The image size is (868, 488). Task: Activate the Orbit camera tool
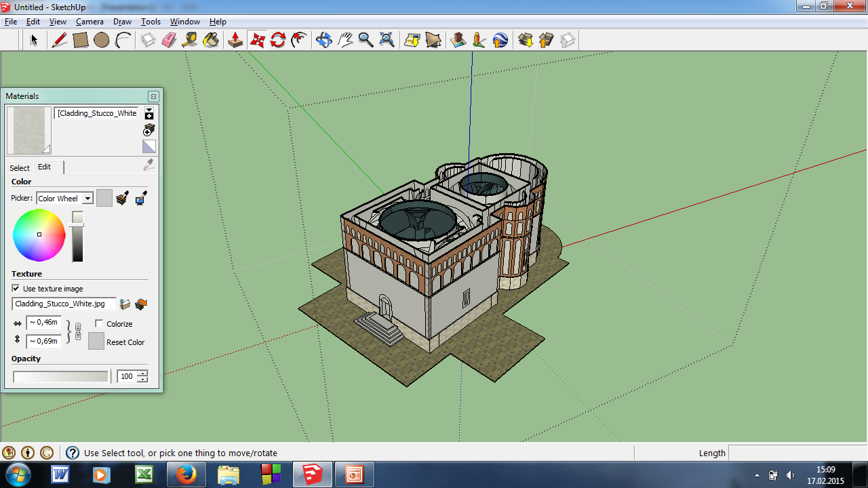323,41
